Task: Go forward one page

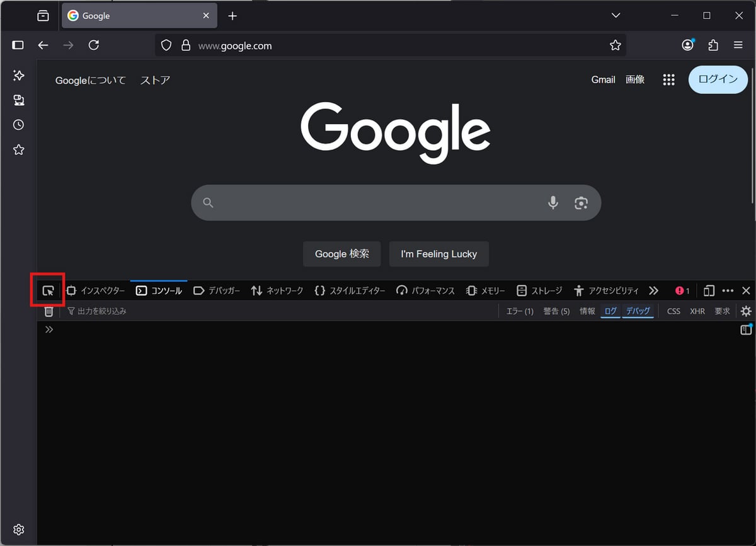Action: click(x=68, y=45)
